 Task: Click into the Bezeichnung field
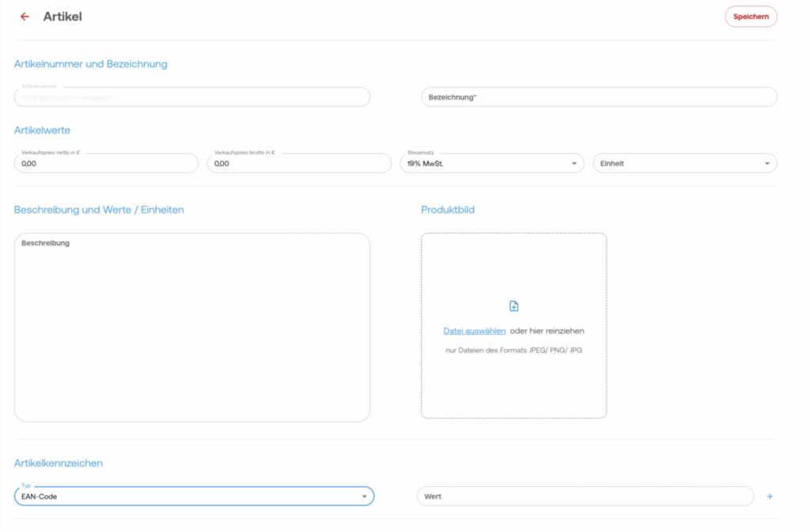pos(599,97)
